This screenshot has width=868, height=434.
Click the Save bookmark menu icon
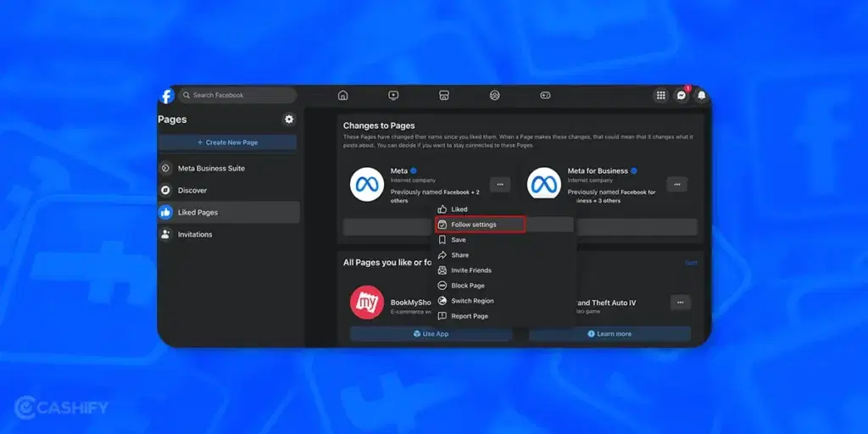point(442,240)
